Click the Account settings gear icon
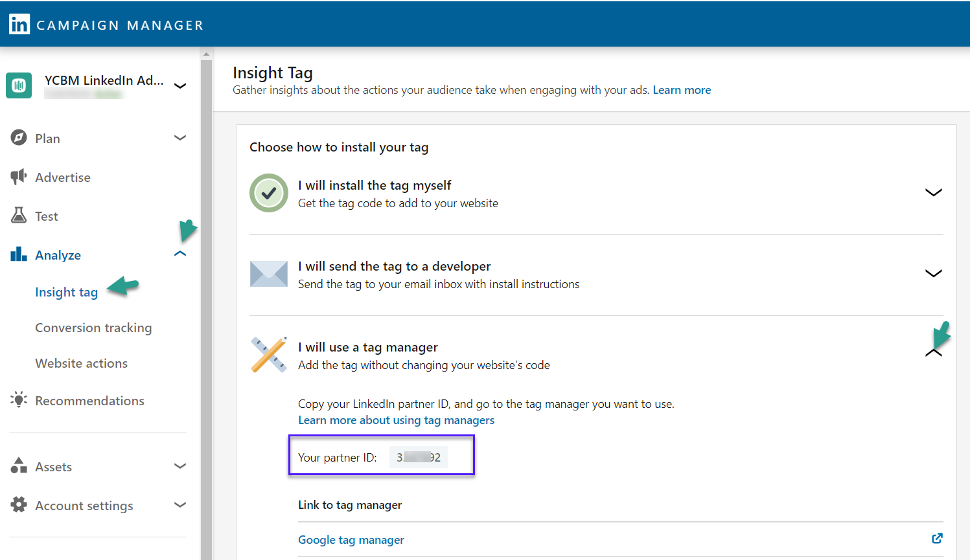 [19, 505]
